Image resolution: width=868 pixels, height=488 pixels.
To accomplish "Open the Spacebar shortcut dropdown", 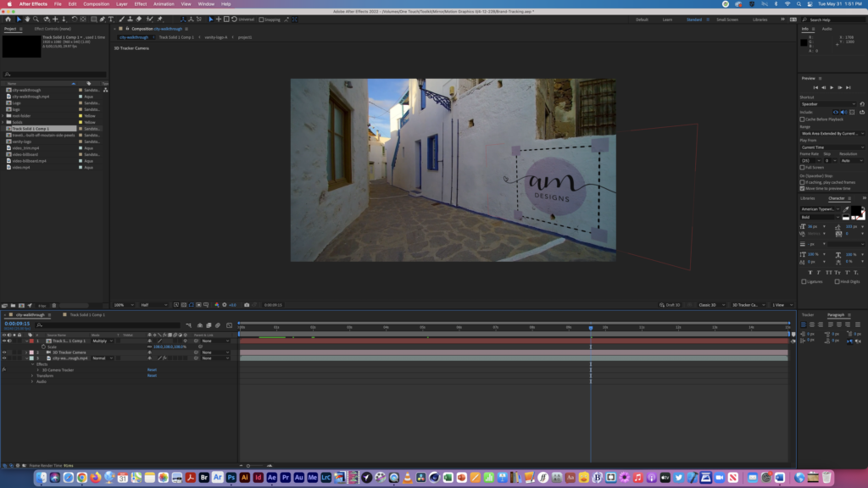I will [x=828, y=104].
